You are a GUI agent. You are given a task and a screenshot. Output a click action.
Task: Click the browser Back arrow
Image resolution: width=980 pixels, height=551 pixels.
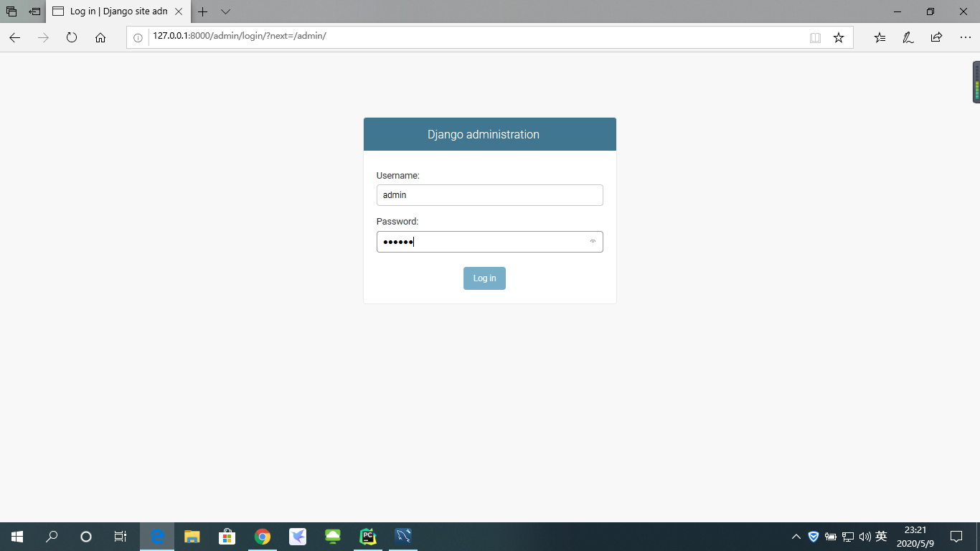tap(14, 37)
